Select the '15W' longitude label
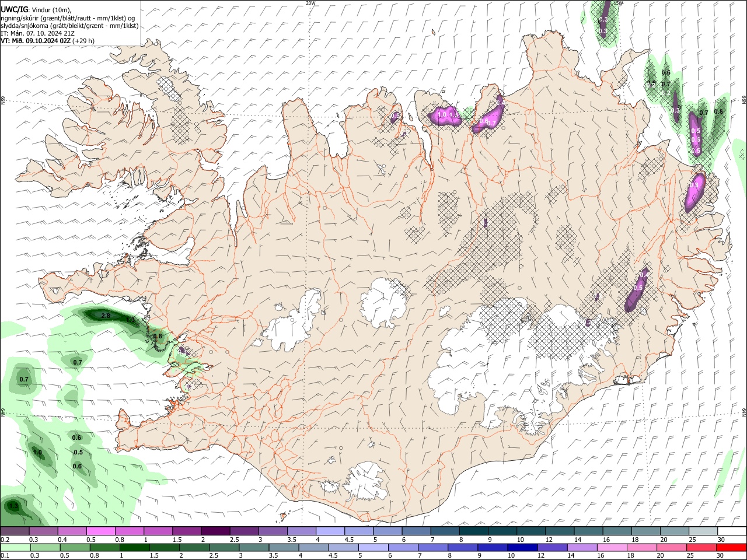 (x=619, y=3)
